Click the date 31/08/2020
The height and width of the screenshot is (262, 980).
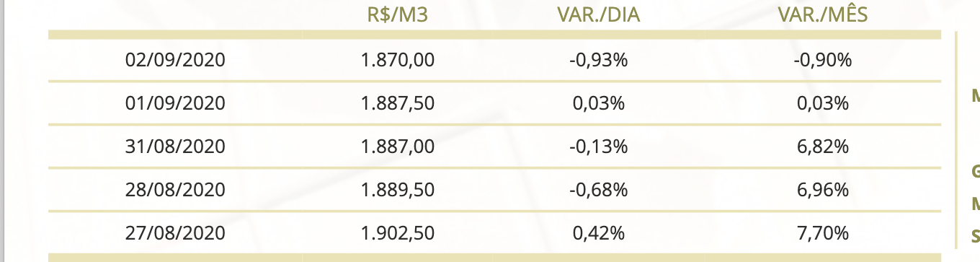175,147
